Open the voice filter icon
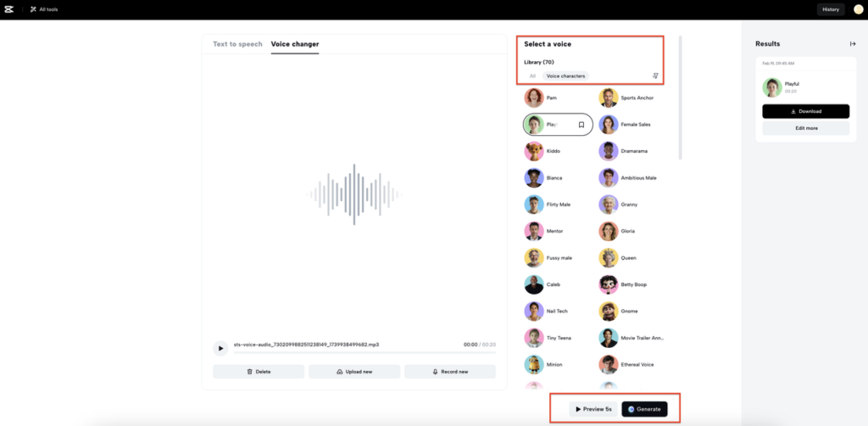The height and width of the screenshot is (426, 868). [x=655, y=76]
